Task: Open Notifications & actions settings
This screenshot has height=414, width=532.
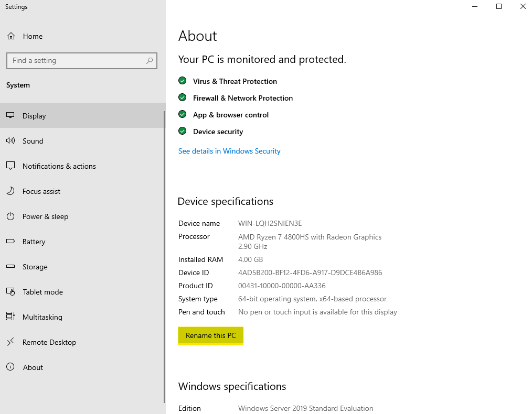Action: (82, 166)
